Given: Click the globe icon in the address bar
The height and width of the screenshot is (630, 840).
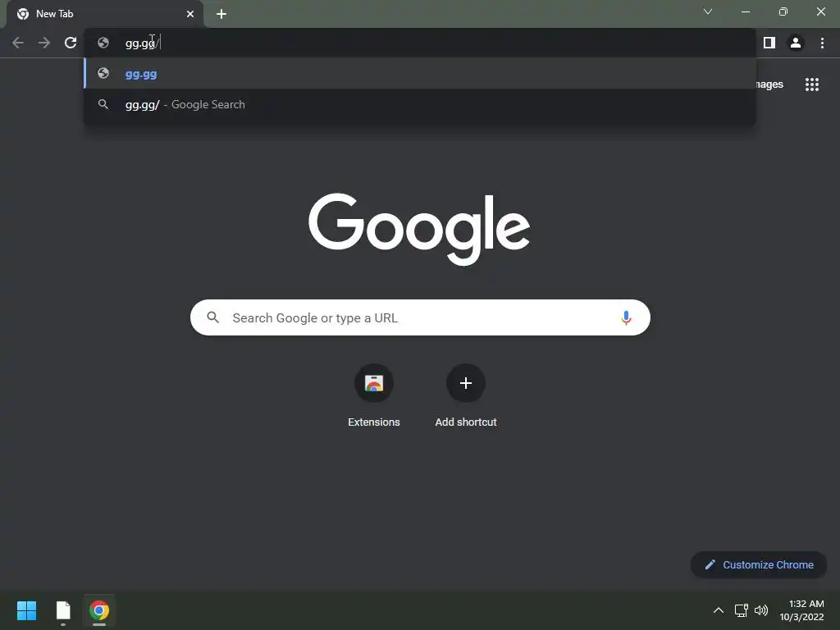Looking at the screenshot, I should (103, 43).
